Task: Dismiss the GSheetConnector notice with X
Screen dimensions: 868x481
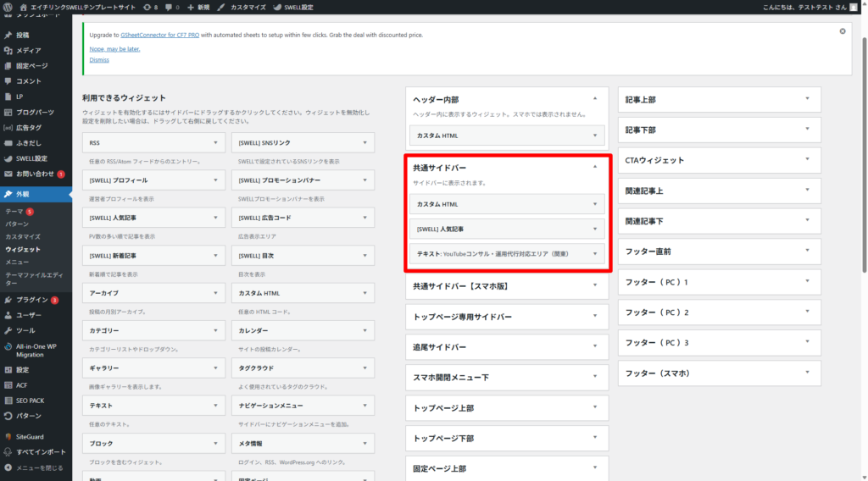Action: click(842, 31)
